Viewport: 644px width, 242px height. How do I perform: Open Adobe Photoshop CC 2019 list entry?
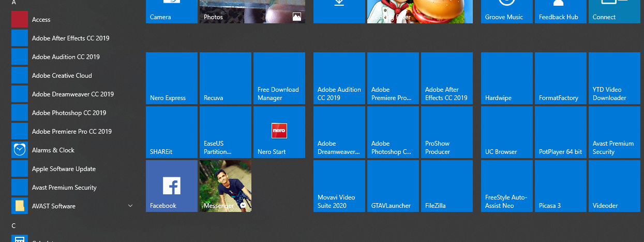[72, 113]
